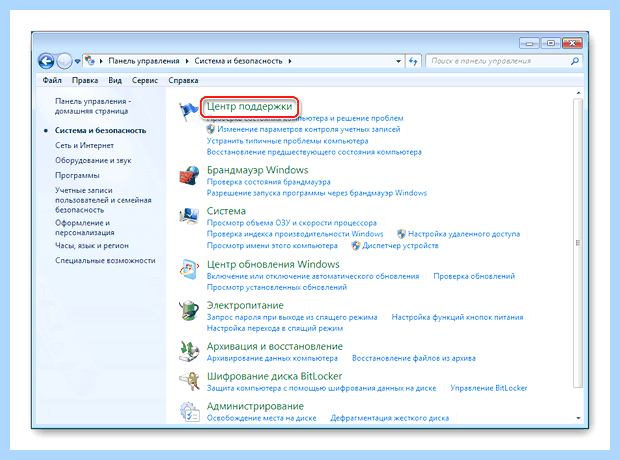Open recent pages dropdown next to forward button

[x=78, y=61]
